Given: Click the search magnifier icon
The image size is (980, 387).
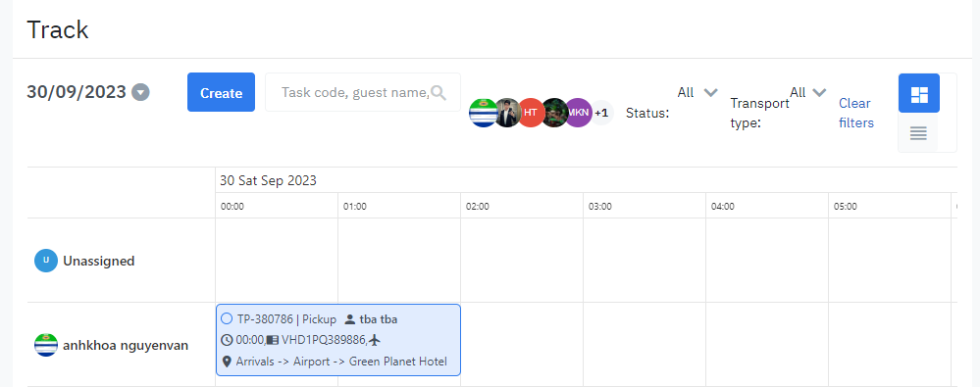Looking at the screenshot, I should (x=438, y=93).
